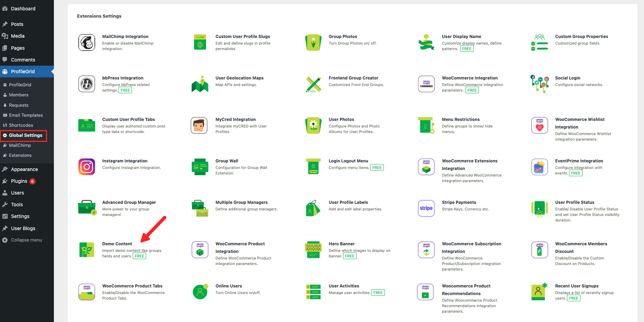Open the MyCred Integration face icon
The image size is (644, 322).
199,125
